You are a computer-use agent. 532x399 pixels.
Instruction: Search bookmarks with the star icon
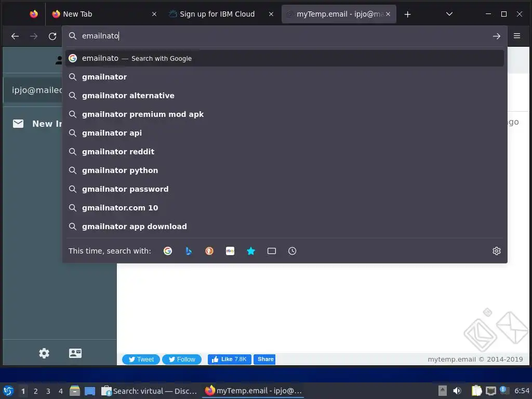251,251
